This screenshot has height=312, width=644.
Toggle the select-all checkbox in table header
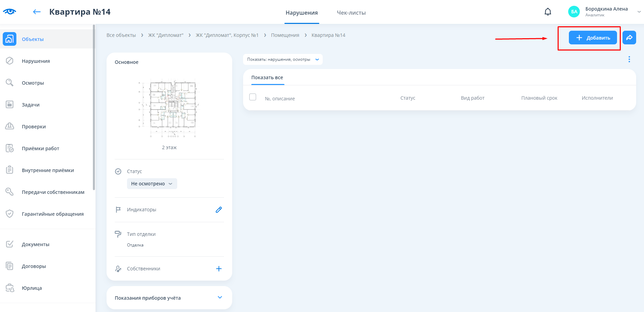pos(253,97)
